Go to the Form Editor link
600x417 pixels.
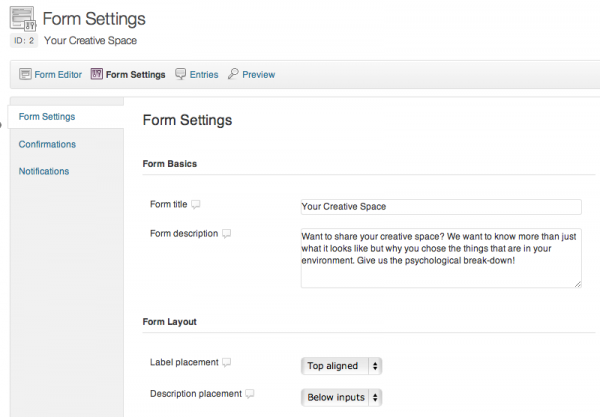[58, 75]
